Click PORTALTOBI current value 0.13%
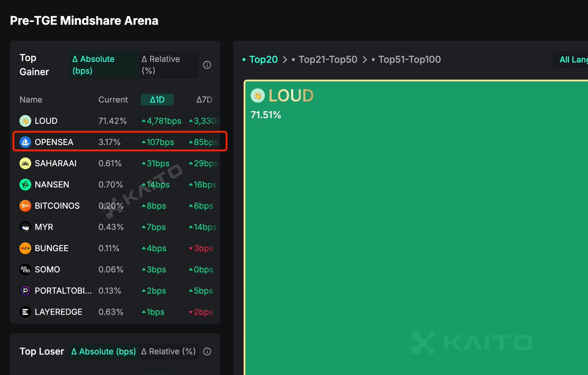Image resolution: width=588 pixels, height=375 pixels. click(110, 291)
